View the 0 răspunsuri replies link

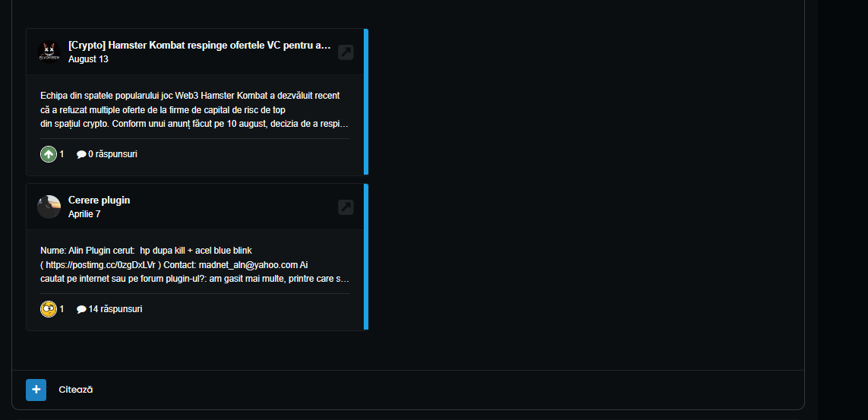112,154
